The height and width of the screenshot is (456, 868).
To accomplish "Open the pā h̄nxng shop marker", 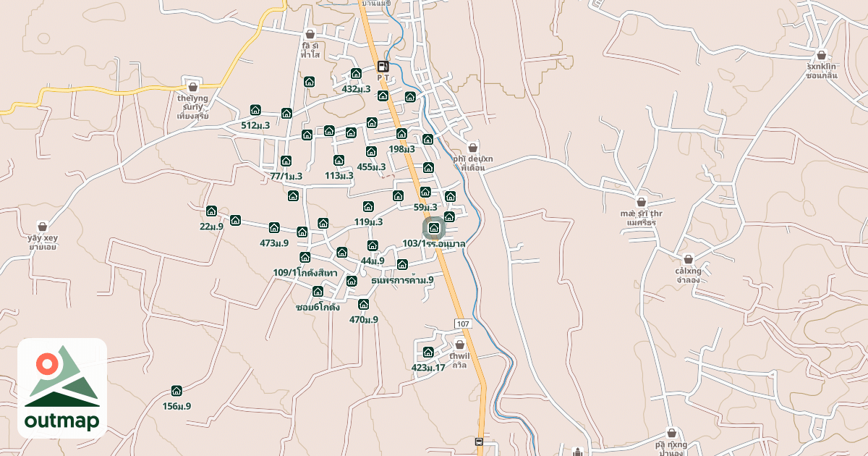I will coord(671,433).
